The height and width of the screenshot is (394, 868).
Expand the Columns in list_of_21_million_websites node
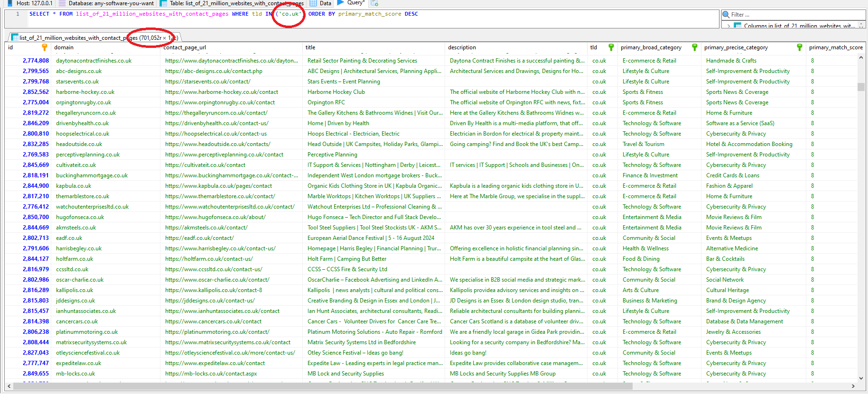(729, 26)
